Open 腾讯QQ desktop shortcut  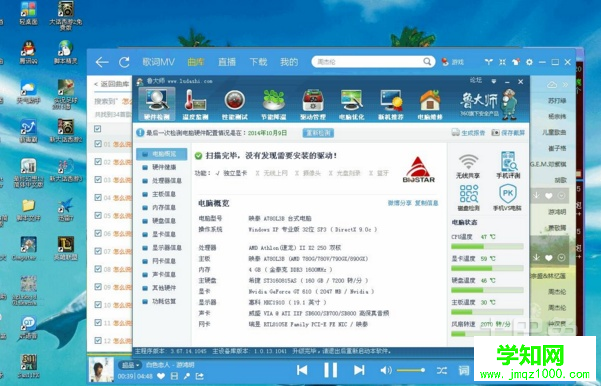pos(28,52)
